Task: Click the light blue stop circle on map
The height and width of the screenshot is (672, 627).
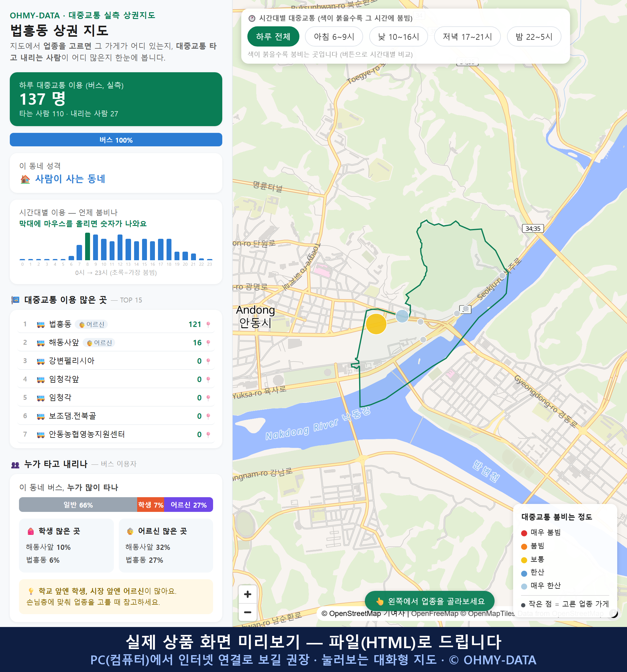Action: click(402, 316)
